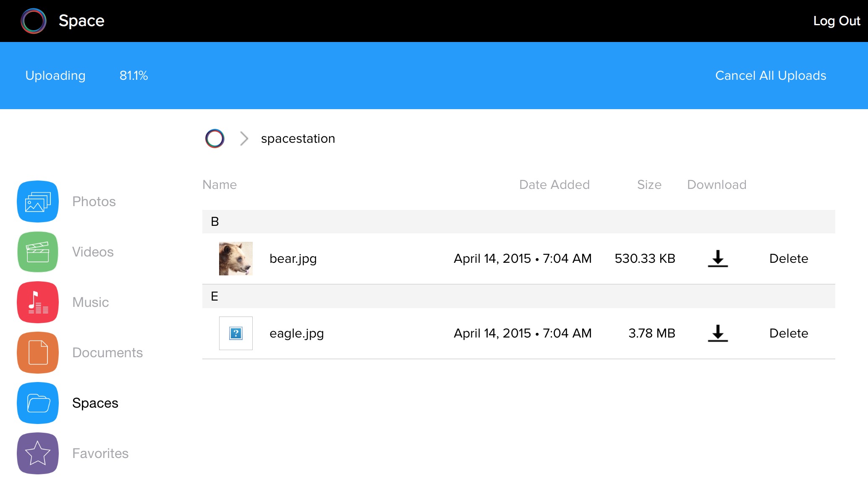Open the Photos sidebar icon
Screen dimensions: 868x492
[x=38, y=202]
